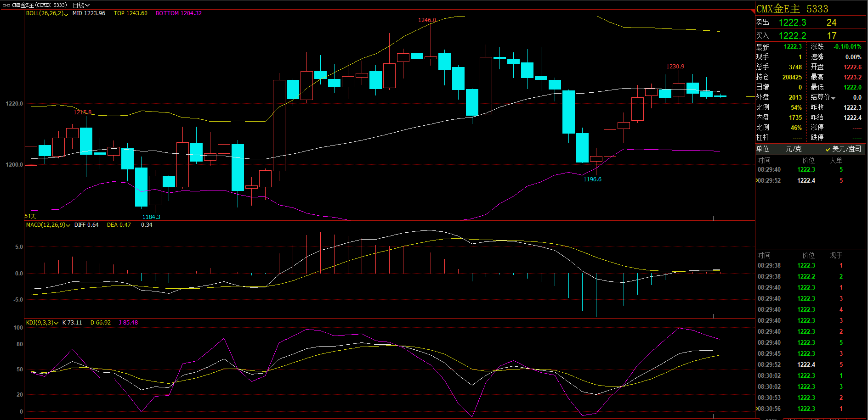Click the 杠杆 label
868x420 pixels.
[x=762, y=138]
